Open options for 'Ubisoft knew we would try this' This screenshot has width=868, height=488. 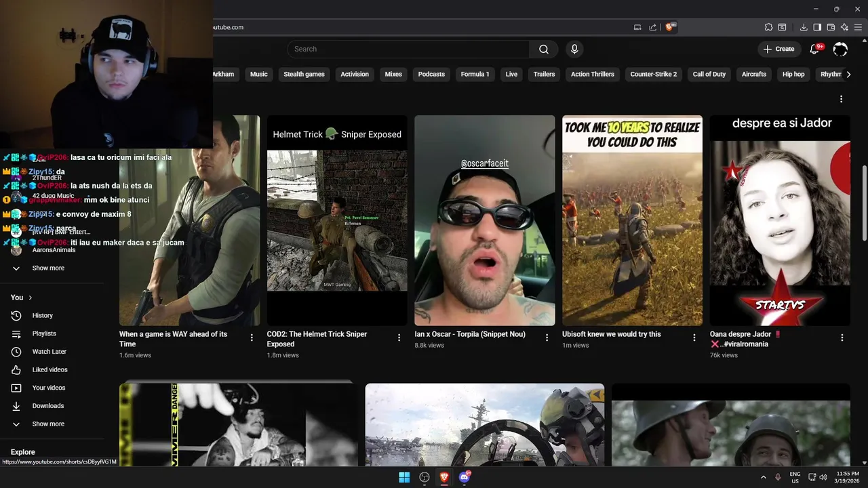[x=694, y=338]
